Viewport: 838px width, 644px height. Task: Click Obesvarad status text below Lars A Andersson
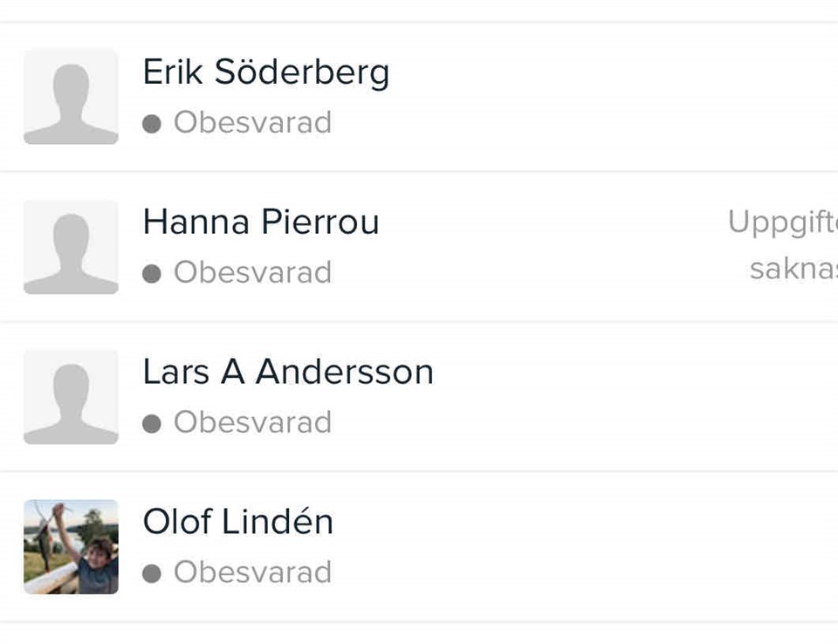(x=252, y=423)
